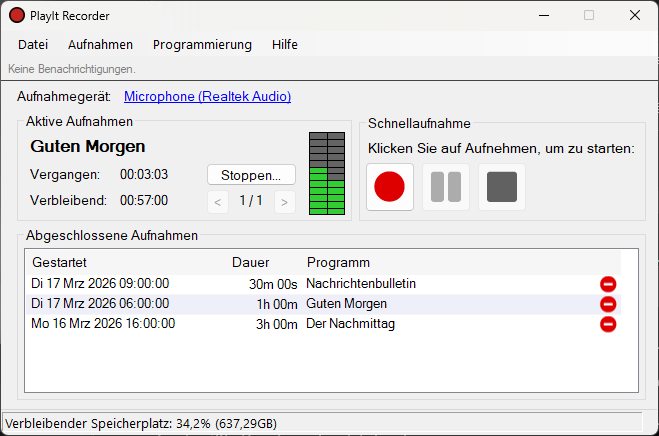
Task: Click the 3h 00m duration cell
Action: [277, 324]
